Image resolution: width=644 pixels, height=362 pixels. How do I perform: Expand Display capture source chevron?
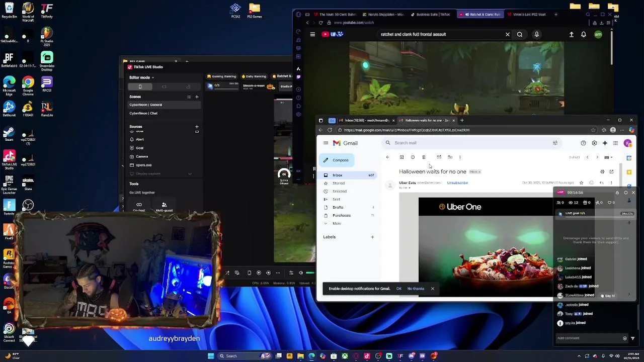[x=190, y=174]
